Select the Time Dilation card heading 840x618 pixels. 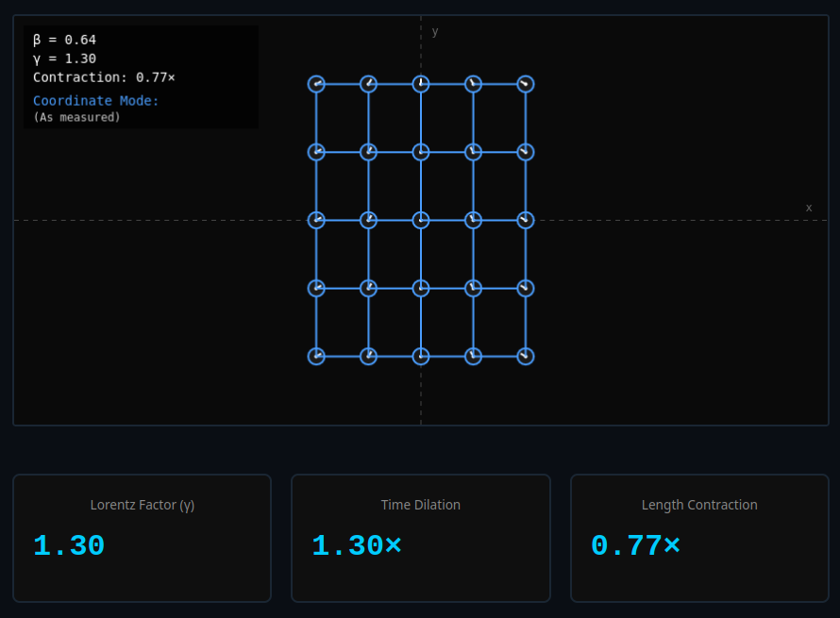click(421, 505)
